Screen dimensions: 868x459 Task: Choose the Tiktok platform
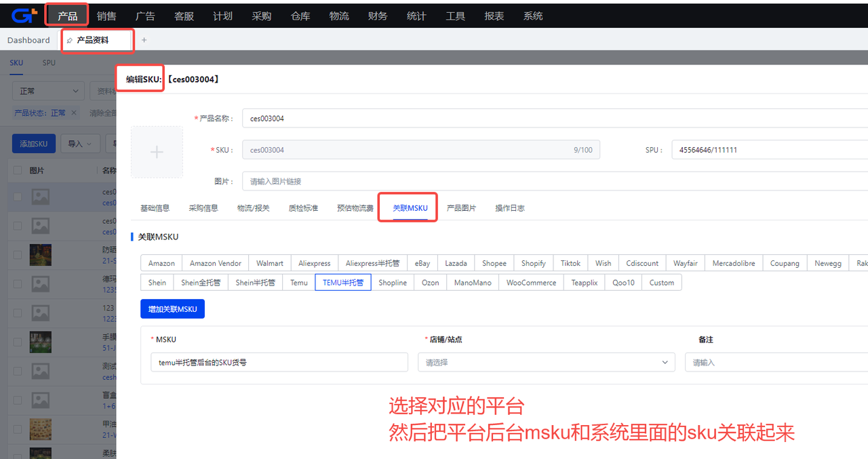point(571,263)
